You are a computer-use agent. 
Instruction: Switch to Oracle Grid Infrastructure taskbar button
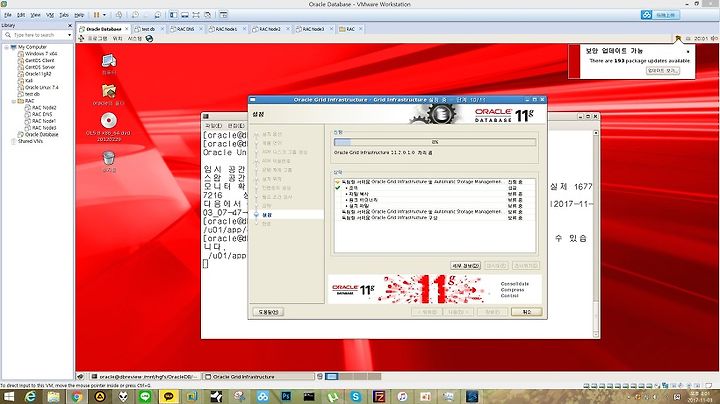[259, 376]
